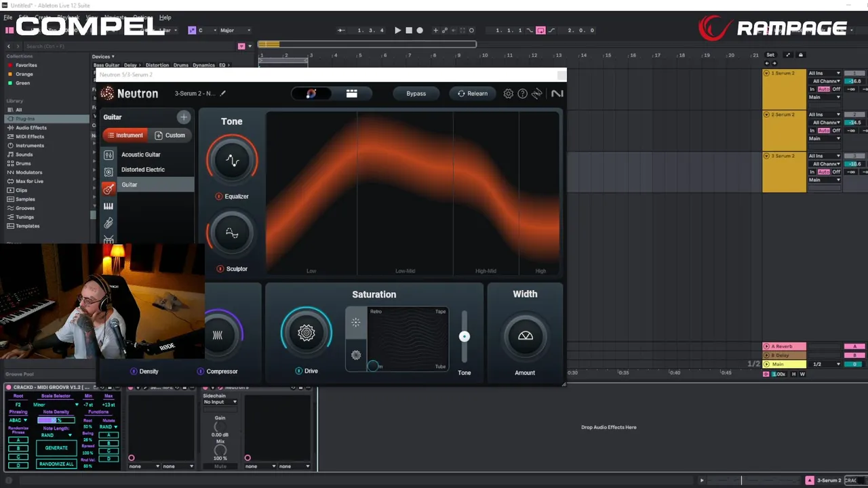Click the Set locator button
The height and width of the screenshot is (488, 868).
[770, 55]
